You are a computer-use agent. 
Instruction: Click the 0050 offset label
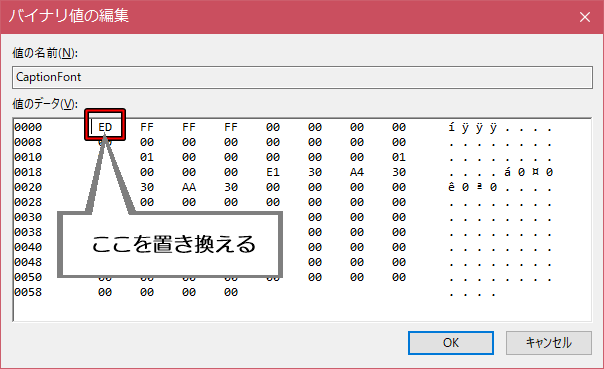click(x=28, y=277)
